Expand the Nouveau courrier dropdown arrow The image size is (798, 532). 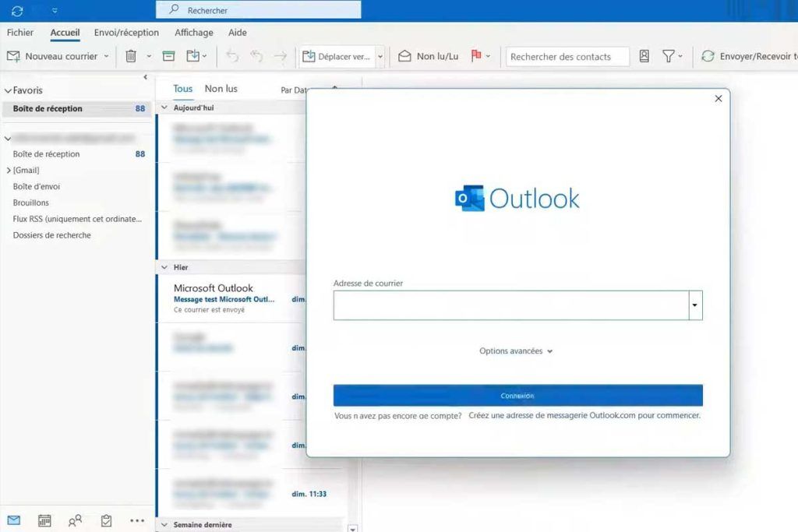pos(106,56)
